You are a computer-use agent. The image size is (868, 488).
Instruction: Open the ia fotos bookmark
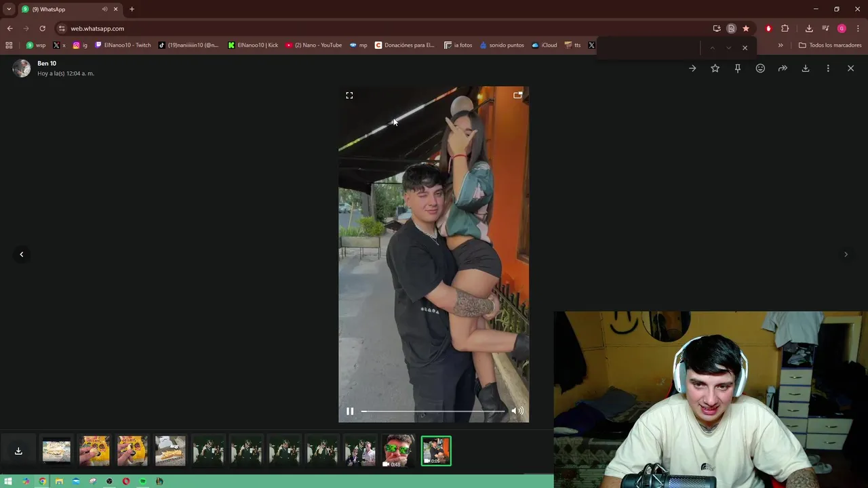tap(458, 45)
